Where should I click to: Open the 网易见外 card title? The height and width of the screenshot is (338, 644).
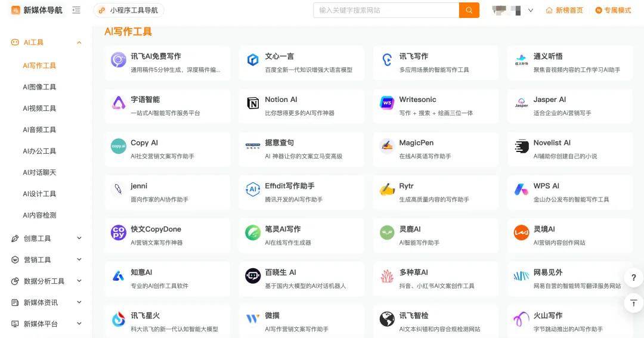pyautogui.click(x=548, y=272)
